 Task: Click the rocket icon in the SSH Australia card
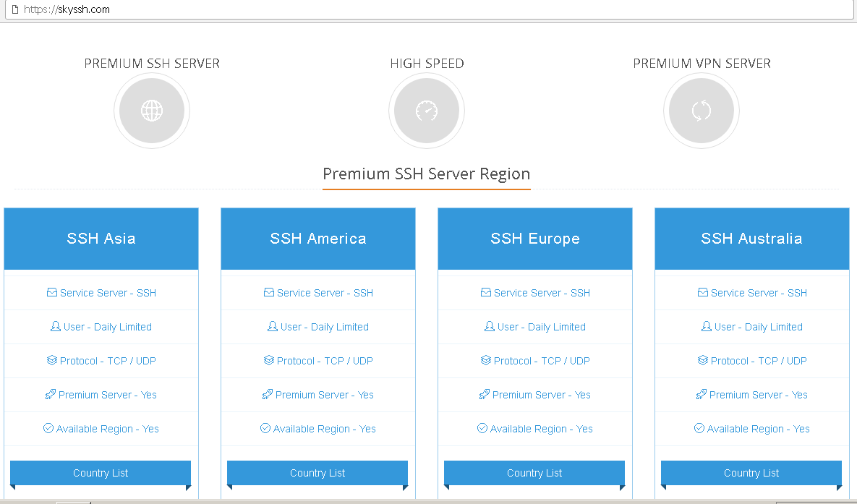pyautogui.click(x=702, y=395)
